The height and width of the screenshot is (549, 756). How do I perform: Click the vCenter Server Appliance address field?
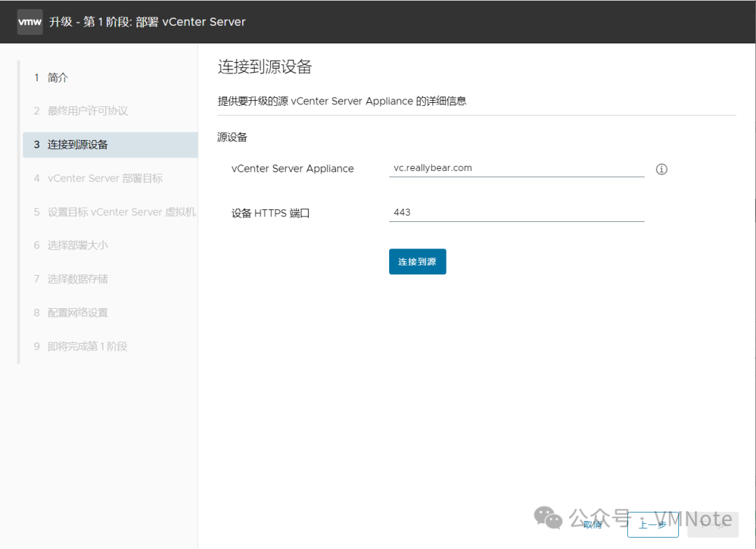coord(517,168)
